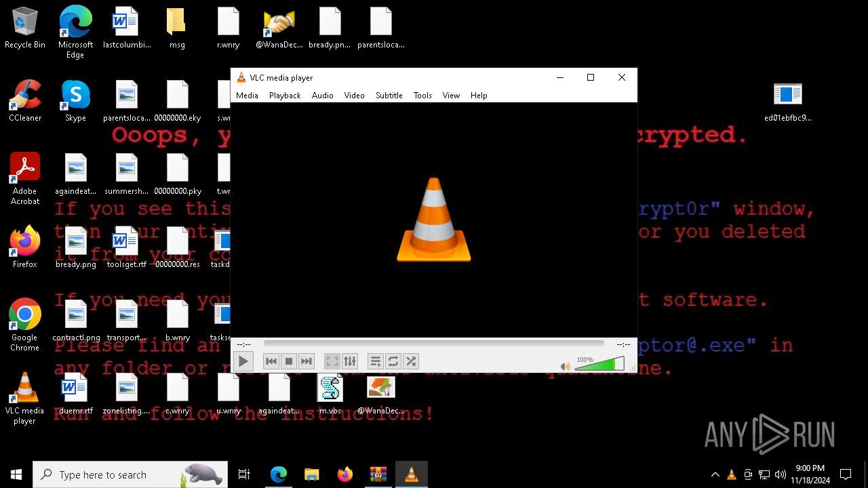Select the VLC media player desktop shortcut
The height and width of the screenshot is (488, 868).
tap(25, 399)
